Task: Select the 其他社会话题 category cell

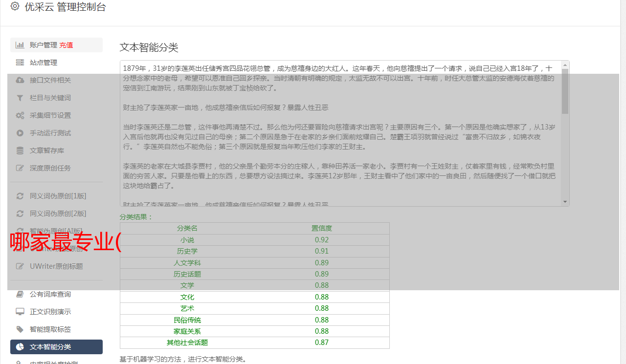Action: [x=187, y=343]
